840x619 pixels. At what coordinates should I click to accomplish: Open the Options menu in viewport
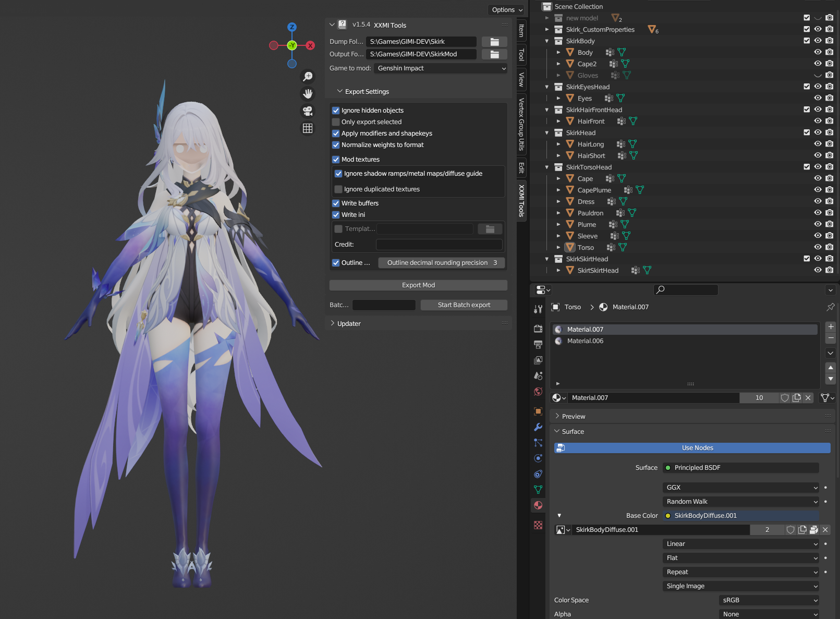[507, 10]
